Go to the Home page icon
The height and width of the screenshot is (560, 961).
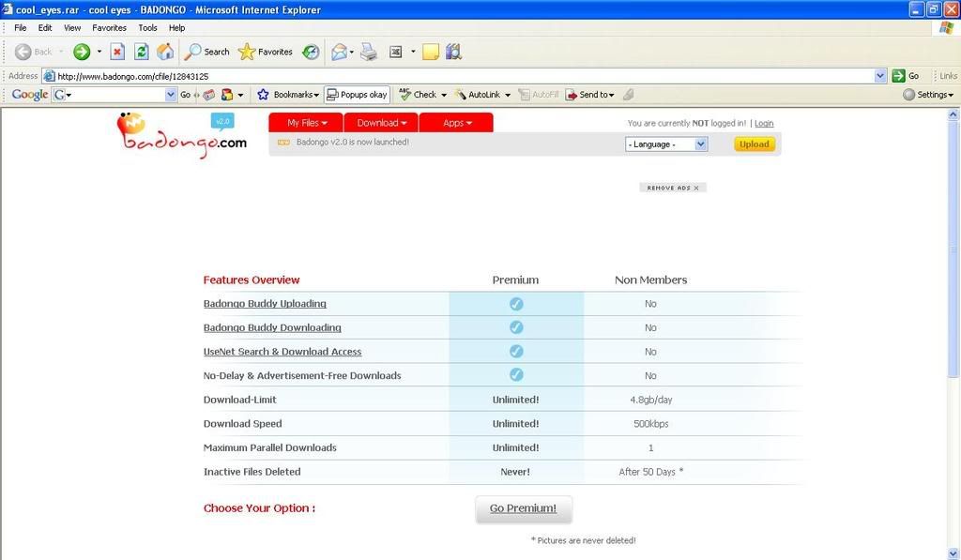[165, 52]
